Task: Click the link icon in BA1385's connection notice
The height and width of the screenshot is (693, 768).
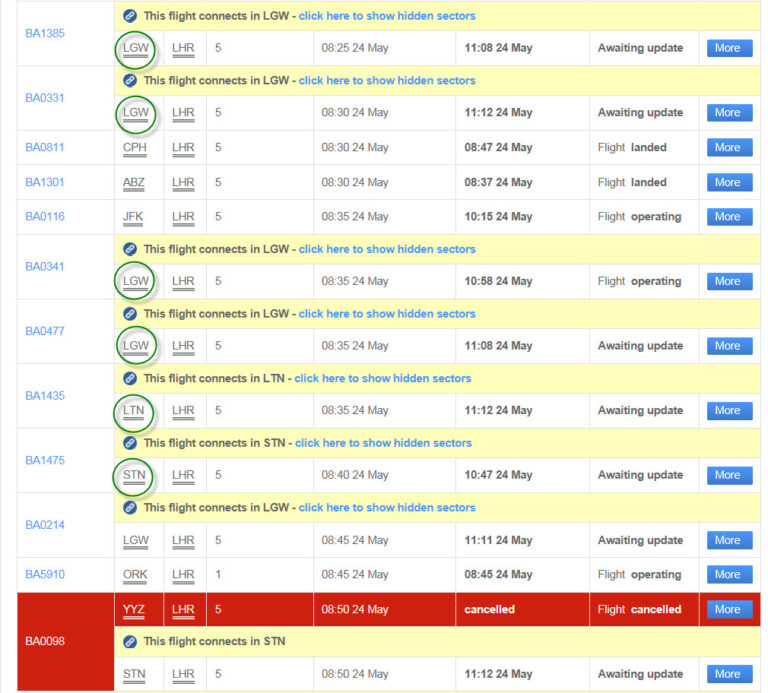Action: click(130, 16)
